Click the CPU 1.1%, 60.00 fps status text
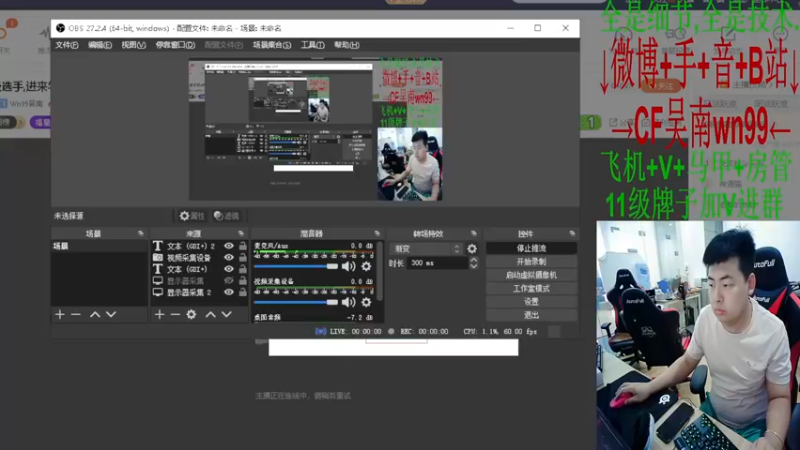Viewport: 800px width, 450px height. pos(499,331)
